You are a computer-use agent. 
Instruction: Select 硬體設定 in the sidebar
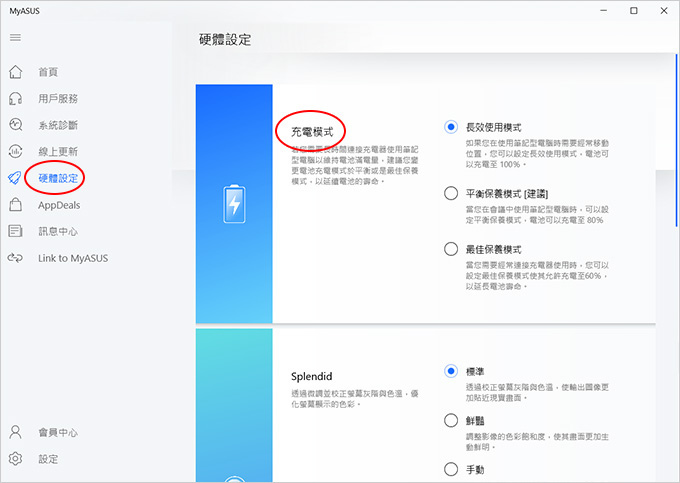(58, 178)
